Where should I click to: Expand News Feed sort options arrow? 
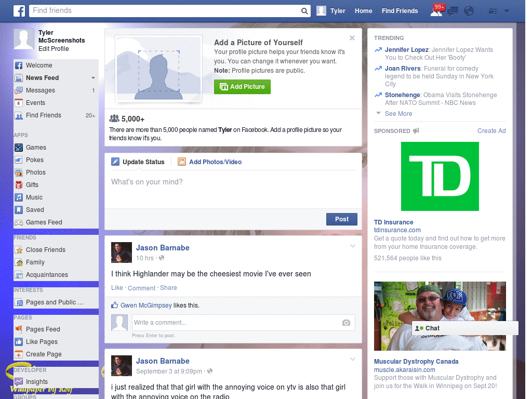click(x=93, y=78)
